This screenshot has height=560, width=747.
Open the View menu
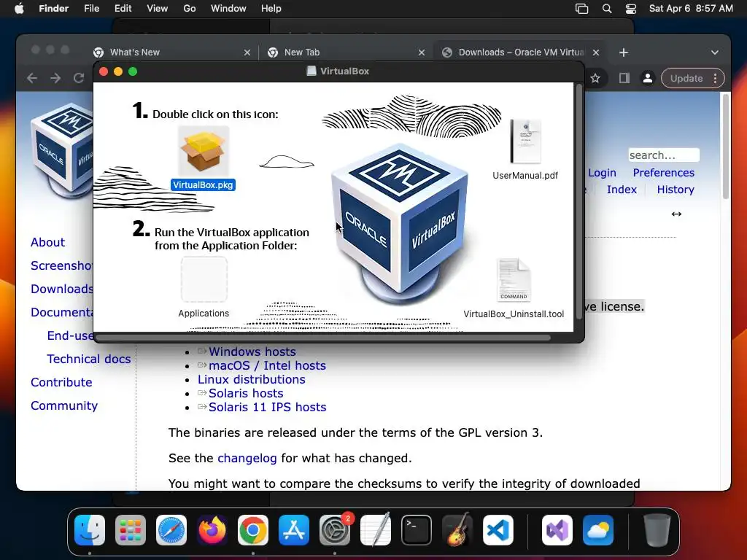point(158,9)
